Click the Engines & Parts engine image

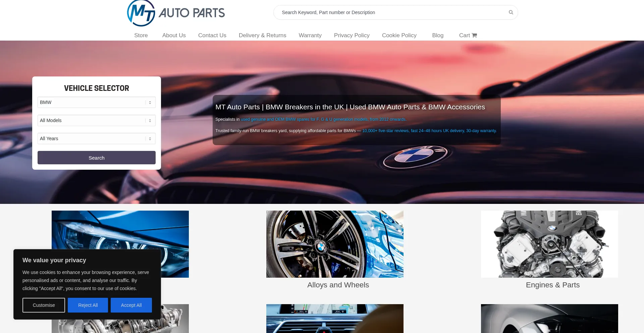tap(549, 244)
